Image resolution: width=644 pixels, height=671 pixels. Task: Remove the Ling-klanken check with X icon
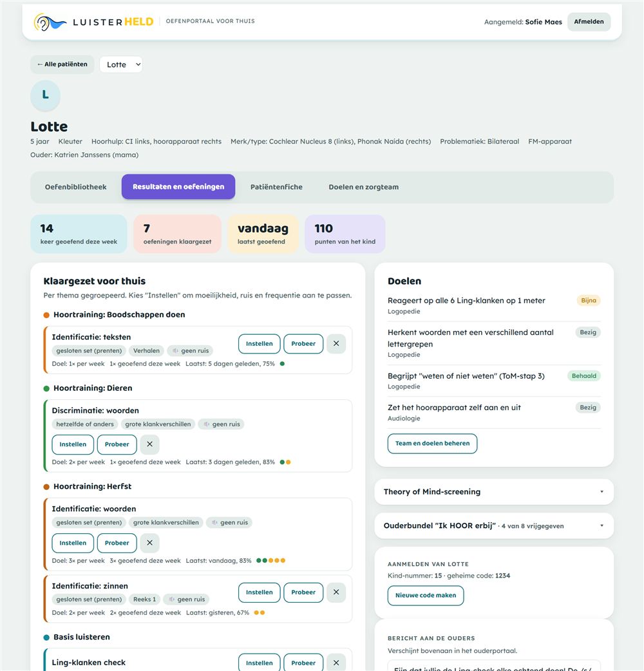pyautogui.click(x=336, y=663)
